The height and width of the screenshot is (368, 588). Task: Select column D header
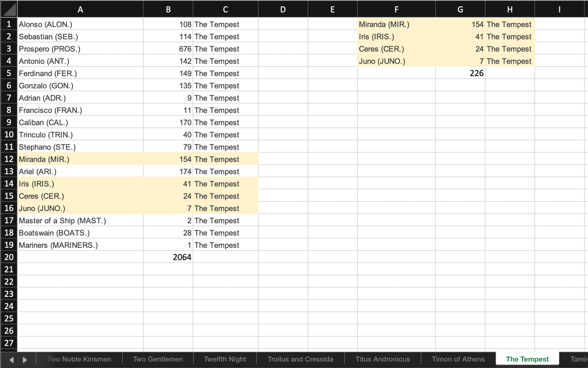(283, 9)
